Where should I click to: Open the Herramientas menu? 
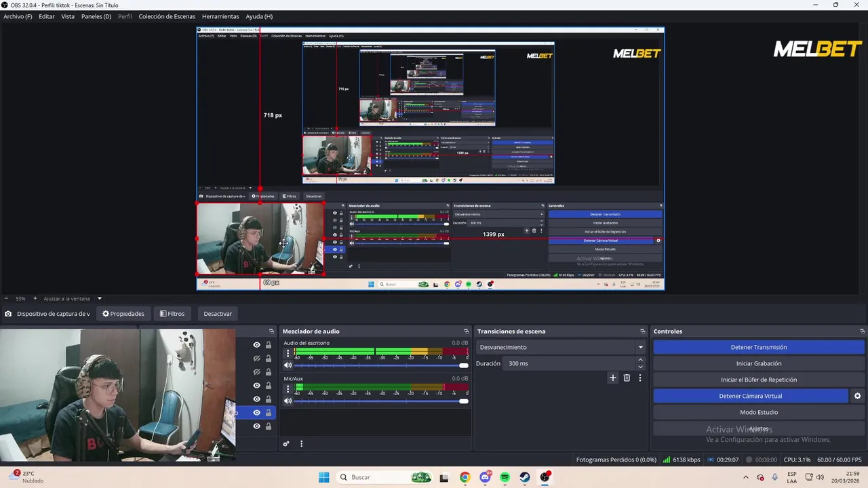click(220, 16)
